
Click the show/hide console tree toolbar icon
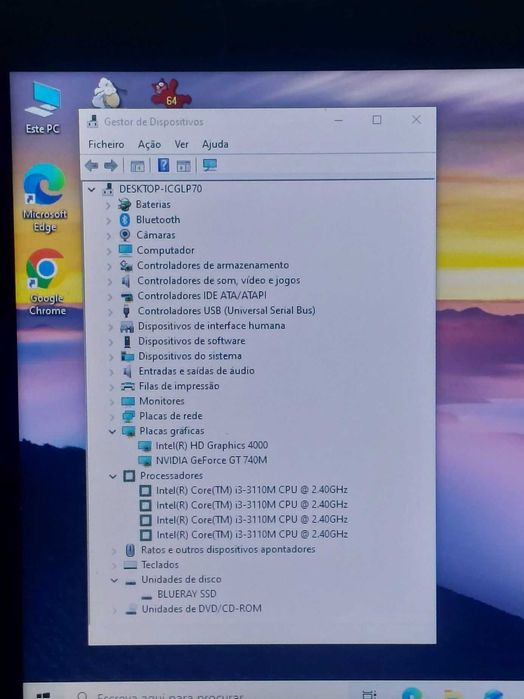click(x=137, y=166)
